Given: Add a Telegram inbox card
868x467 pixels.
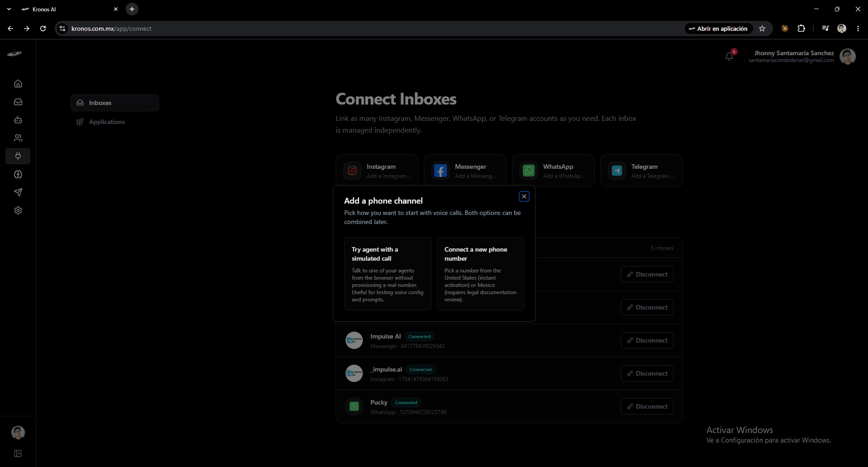Looking at the screenshot, I should (641, 171).
